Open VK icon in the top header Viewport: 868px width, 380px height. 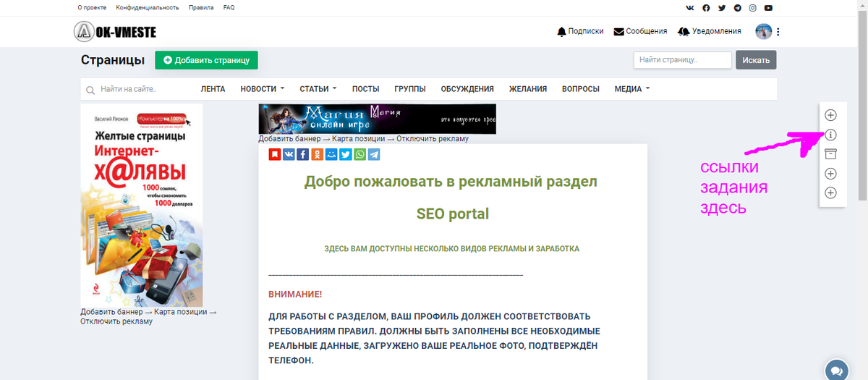[690, 8]
